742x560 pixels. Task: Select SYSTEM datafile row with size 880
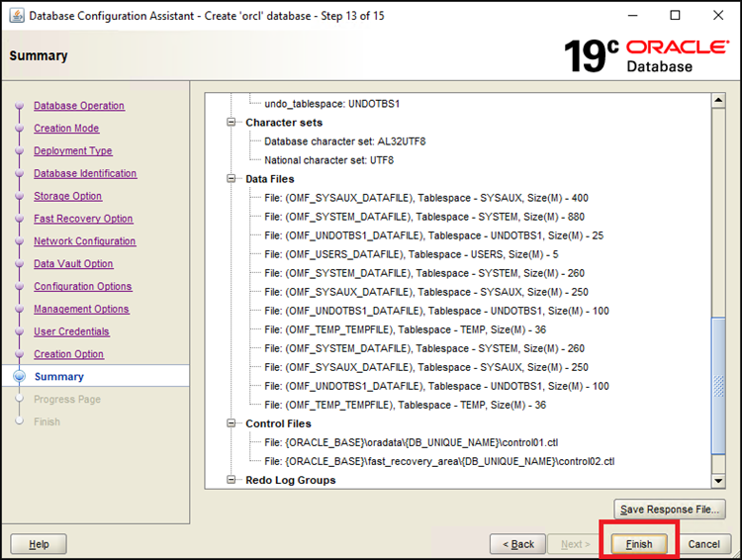424,217
